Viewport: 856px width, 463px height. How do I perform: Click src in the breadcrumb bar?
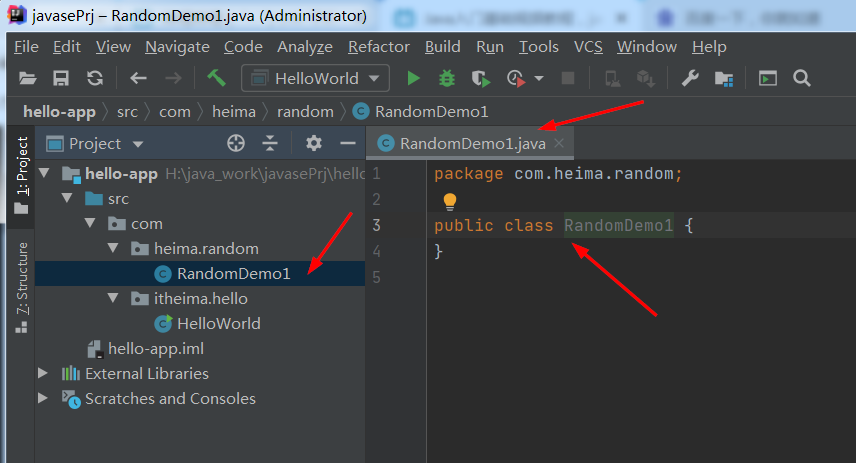[127, 112]
